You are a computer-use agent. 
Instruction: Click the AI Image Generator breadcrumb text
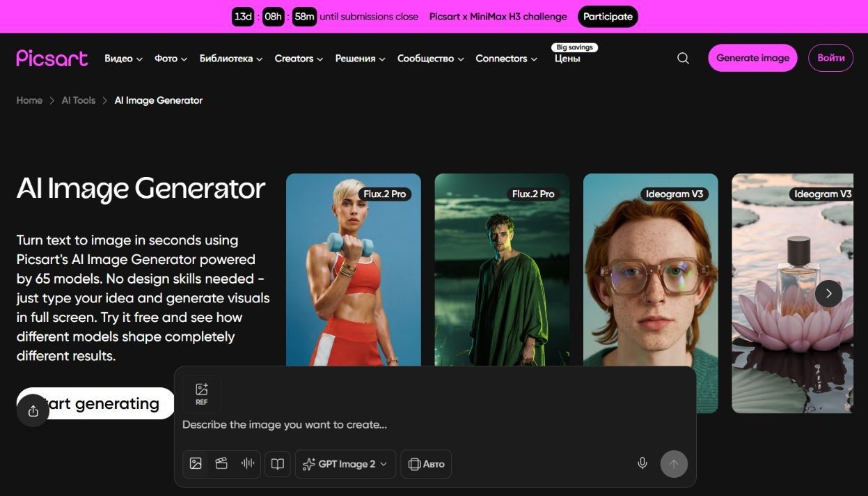coord(158,100)
